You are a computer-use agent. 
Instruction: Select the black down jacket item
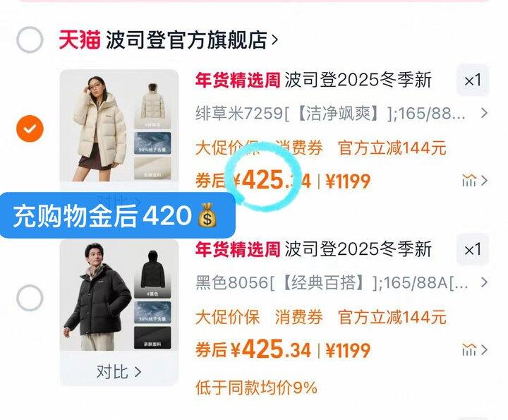(30, 298)
